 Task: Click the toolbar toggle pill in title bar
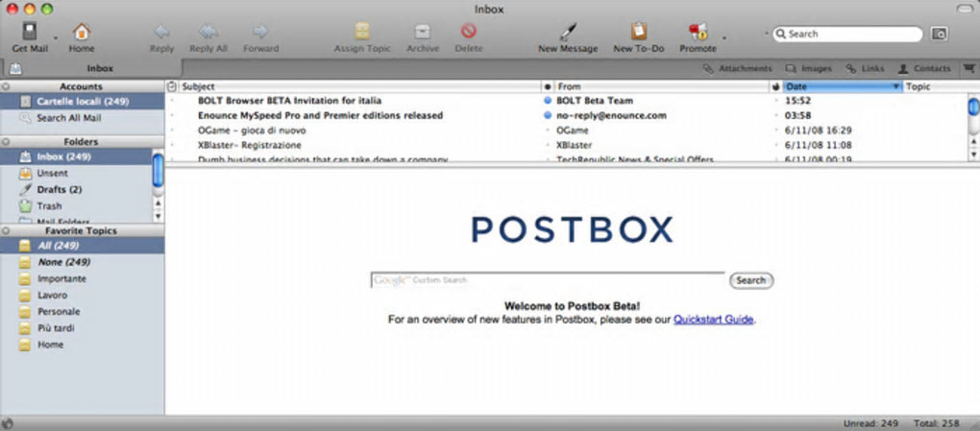click(x=966, y=9)
